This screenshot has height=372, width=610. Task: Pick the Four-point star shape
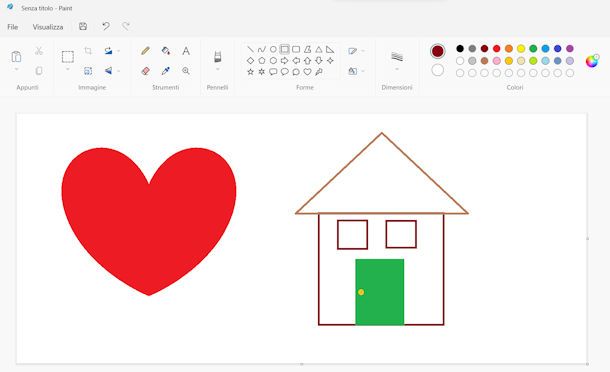[330, 61]
